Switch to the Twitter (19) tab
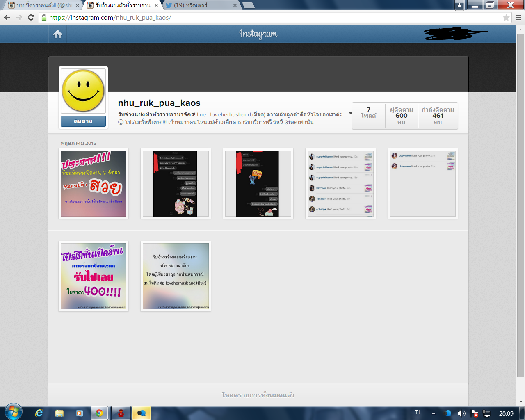This screenshot has height=420, width=525. (202, 5)
